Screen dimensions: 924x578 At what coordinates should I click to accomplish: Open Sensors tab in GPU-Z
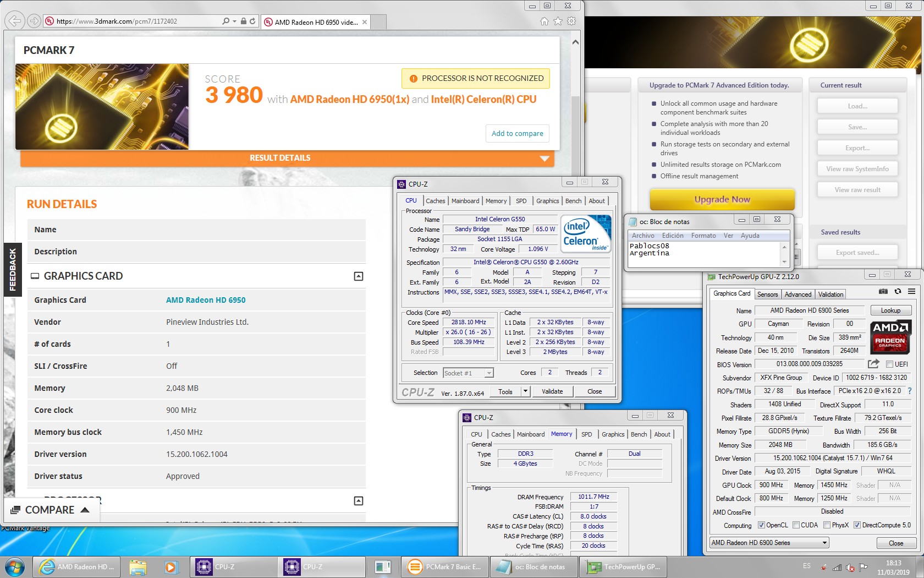point(768,295)
